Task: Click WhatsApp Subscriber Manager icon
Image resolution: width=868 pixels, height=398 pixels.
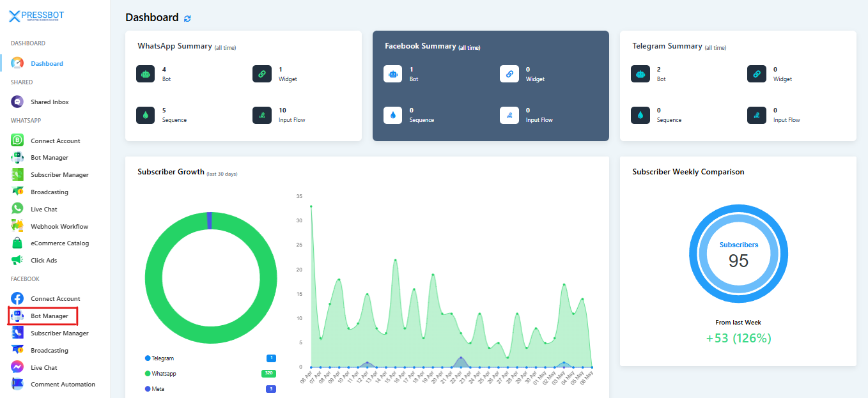Action: (17, 174)
